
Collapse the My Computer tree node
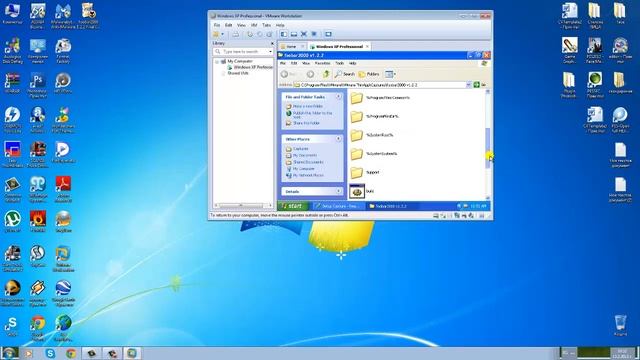[x=217, y=61]
